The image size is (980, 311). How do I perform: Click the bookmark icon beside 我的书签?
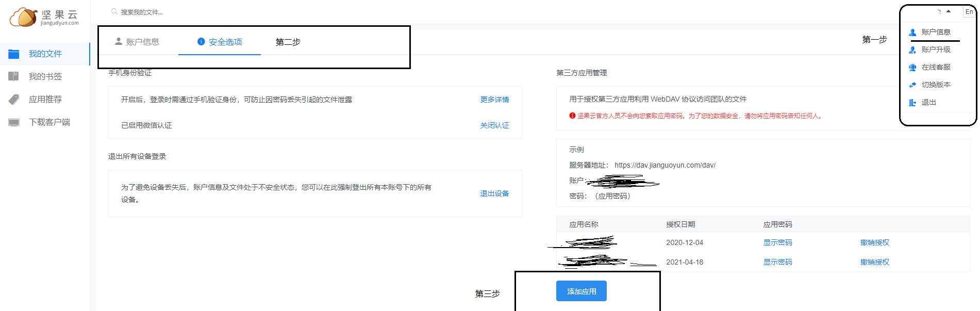[x=14, y=76]
